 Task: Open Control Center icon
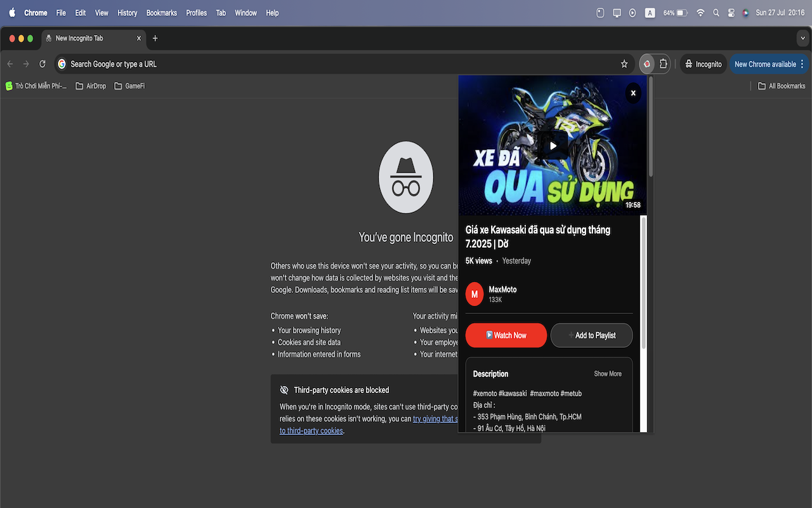tap(731, 13)
